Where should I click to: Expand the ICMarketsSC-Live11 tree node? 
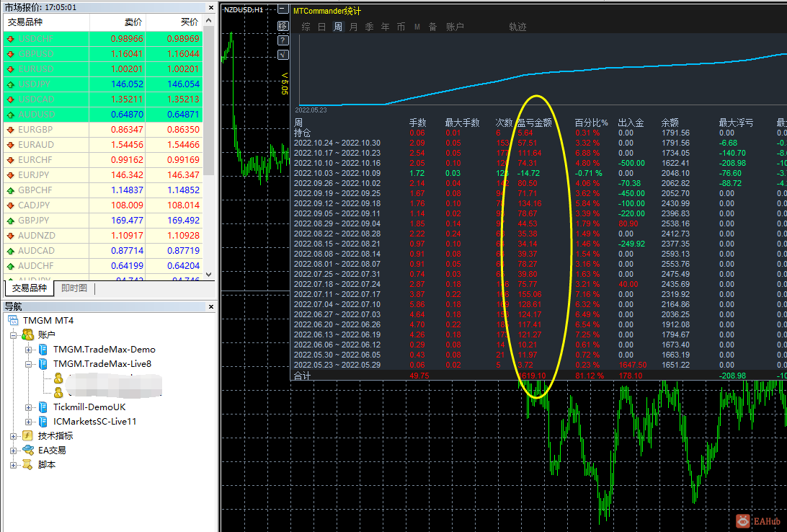[x=29, y=422]
